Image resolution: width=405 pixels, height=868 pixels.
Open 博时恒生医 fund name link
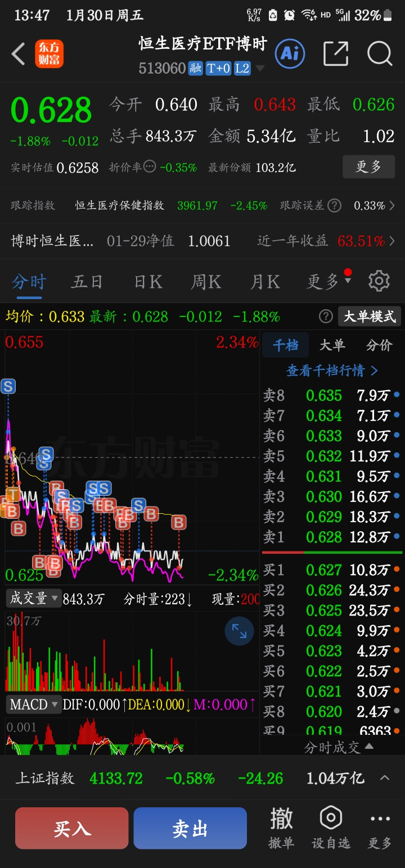(x=53, y=241)
